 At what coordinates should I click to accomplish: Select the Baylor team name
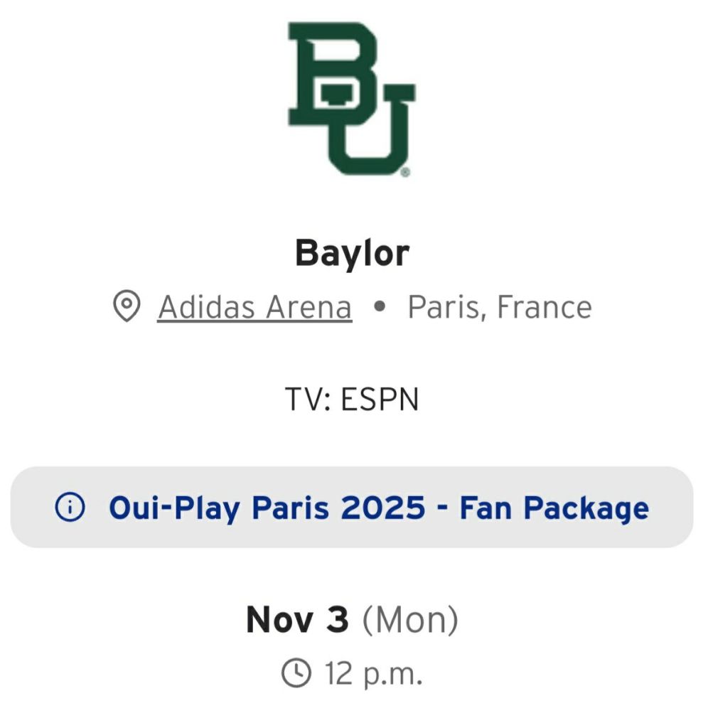pos(352,252)
